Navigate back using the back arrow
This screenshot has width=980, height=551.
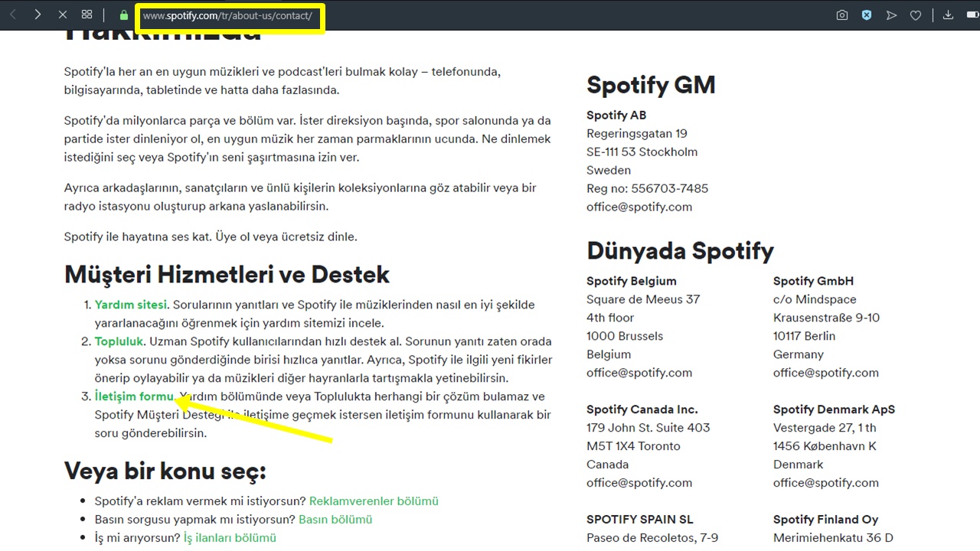[12, 14]
